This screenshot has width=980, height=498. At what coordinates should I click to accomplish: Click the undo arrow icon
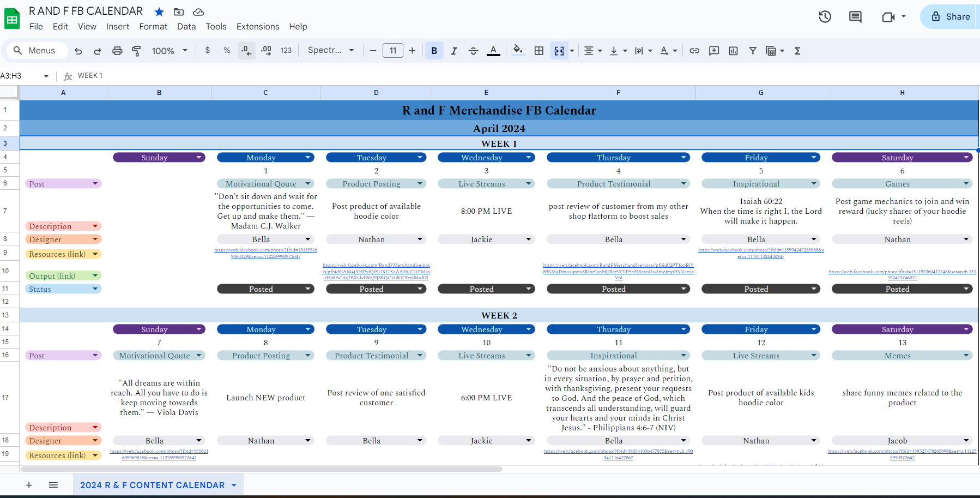(78, 51)
